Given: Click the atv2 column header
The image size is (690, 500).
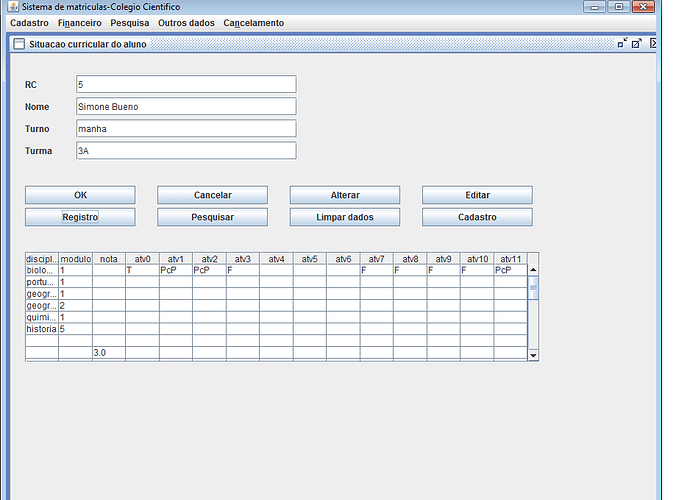Looking at the screenshot, I should point(209,259).
